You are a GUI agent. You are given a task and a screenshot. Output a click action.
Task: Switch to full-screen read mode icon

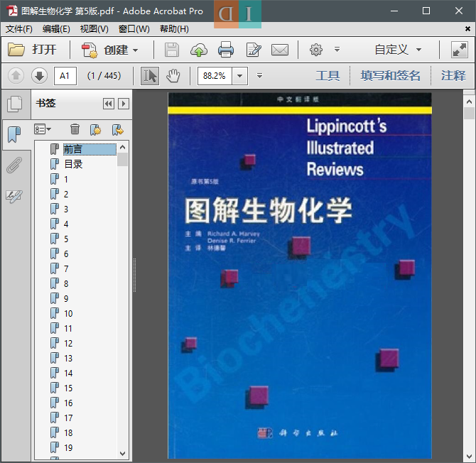click(459, 50)
